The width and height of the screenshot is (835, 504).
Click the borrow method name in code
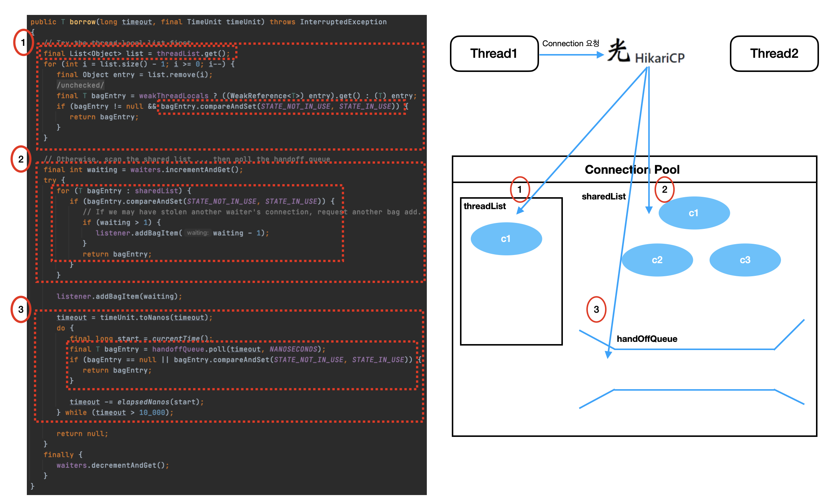pos(82,22)
